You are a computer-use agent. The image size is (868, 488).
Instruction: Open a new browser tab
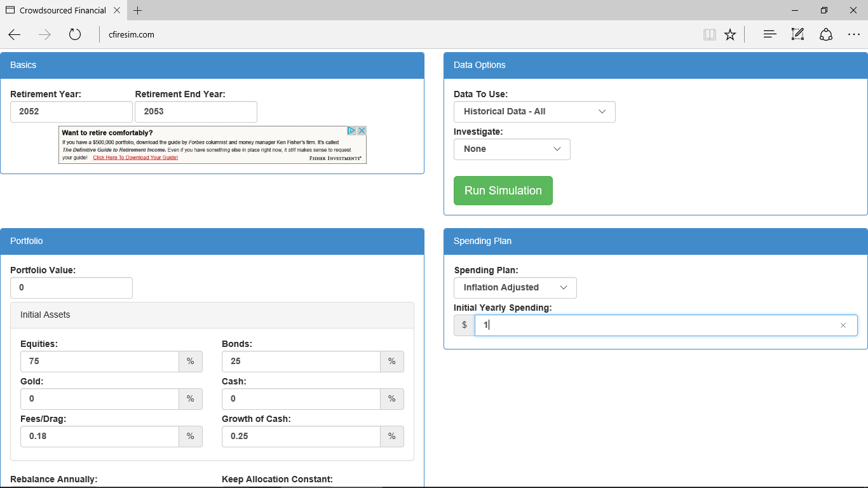[138, 10]
